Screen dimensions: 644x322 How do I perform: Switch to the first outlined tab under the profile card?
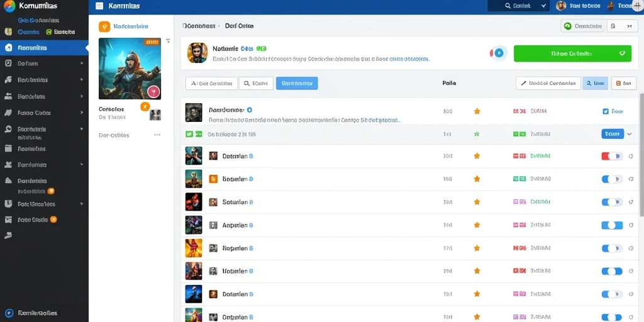(211, 84)
